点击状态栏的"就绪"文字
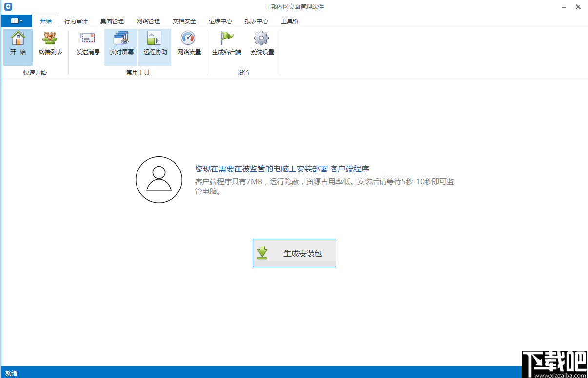The height and width of the screenshot is (378, 588). pyautogui.click(x=11, y=373)
